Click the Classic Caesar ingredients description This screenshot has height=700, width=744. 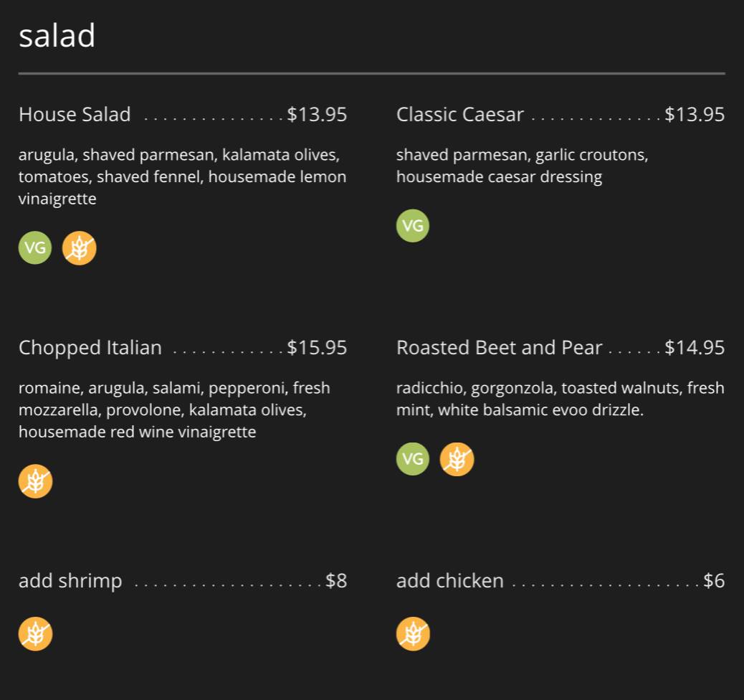pos(521,166)
